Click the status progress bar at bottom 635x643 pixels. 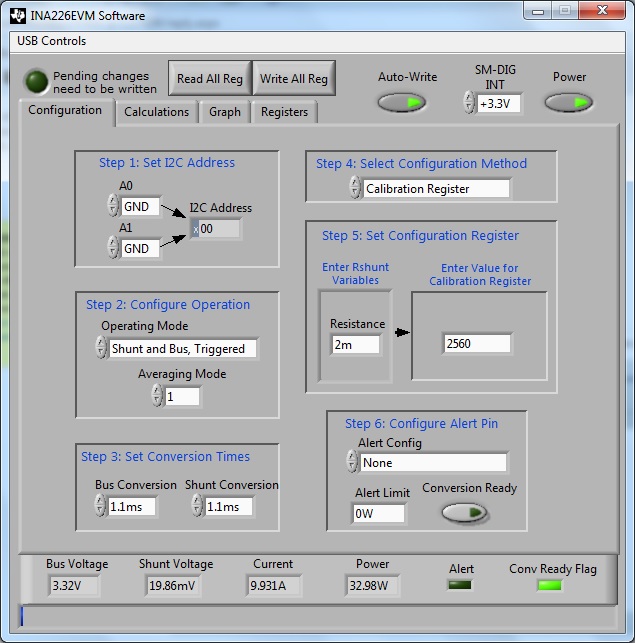pos(318,616)
